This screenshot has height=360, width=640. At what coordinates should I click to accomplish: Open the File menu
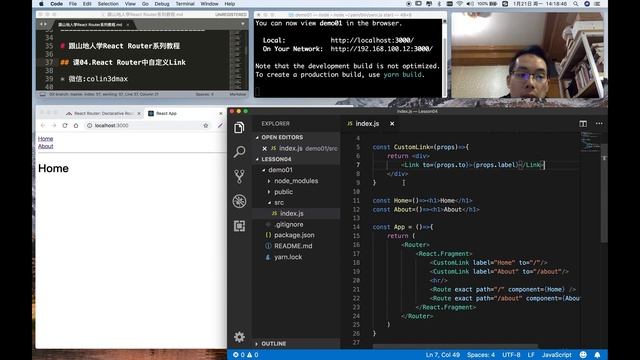pyautogui.click(x=73, y=4)
